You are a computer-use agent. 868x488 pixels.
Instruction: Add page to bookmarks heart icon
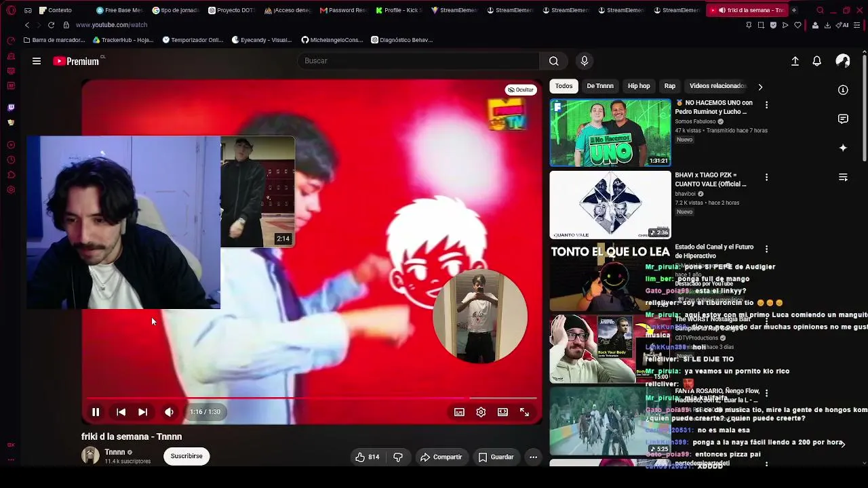pos(797,25)
